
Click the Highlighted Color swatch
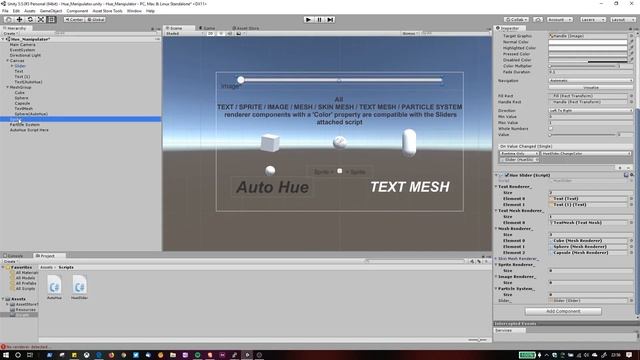588,48
